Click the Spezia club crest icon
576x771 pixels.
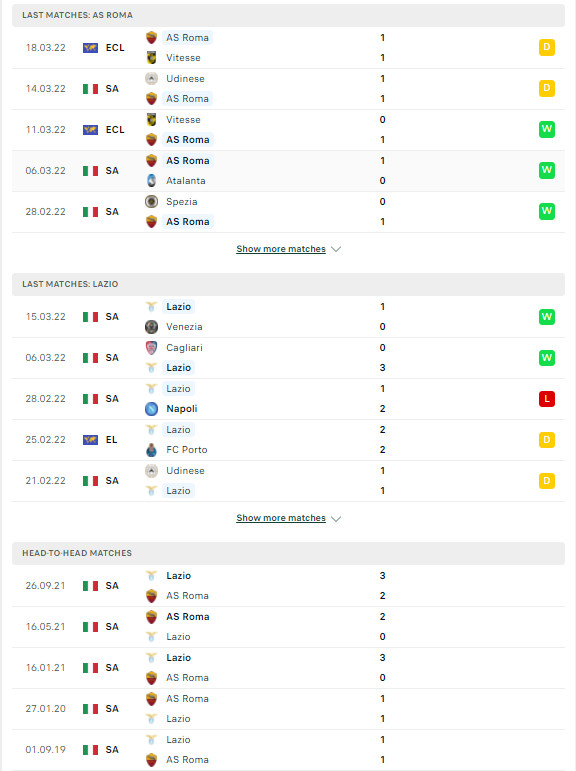[152, 202]
